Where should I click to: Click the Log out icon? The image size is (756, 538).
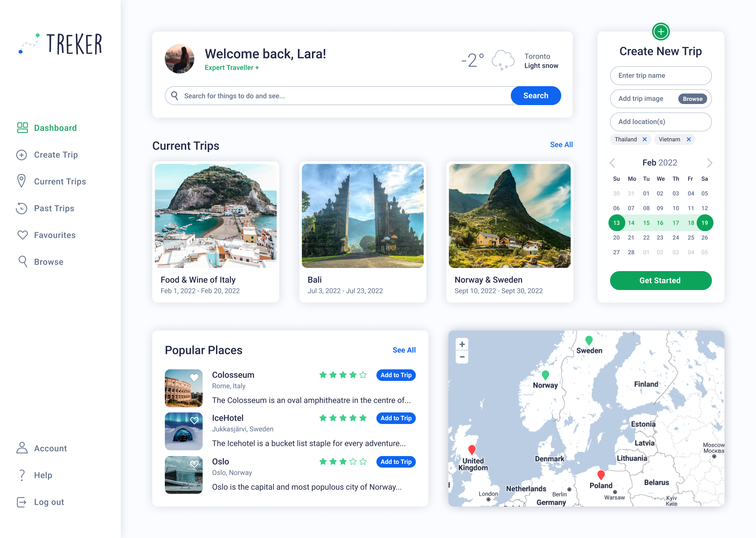[22, 502]
